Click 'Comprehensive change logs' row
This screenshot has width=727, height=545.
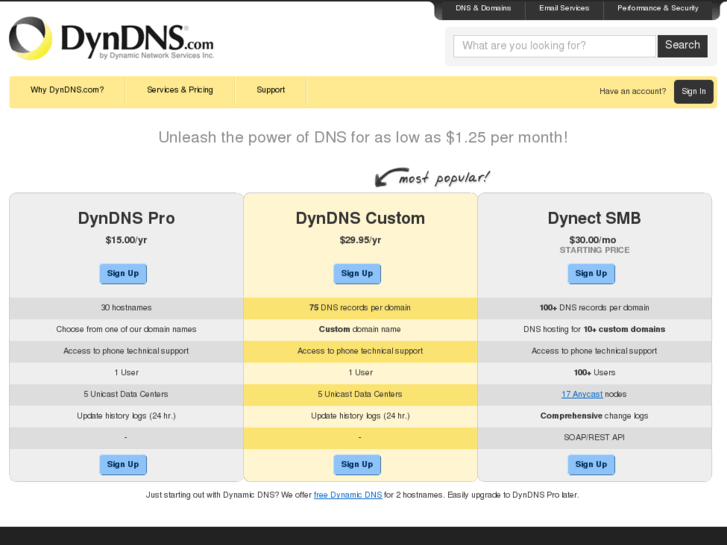point(594,416)
